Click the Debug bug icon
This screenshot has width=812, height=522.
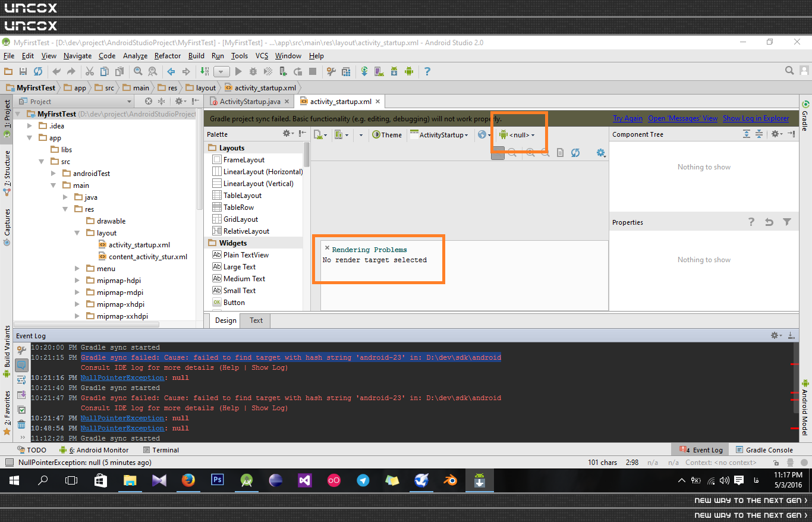point(253,71)
